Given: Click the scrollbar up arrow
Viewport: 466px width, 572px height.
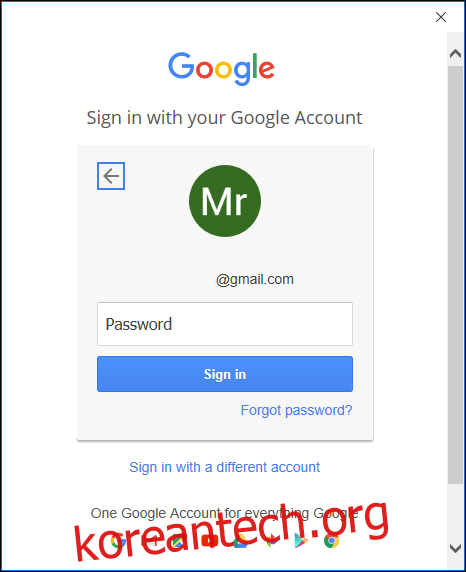Looking at the screenshot, I should coord(455,54).
